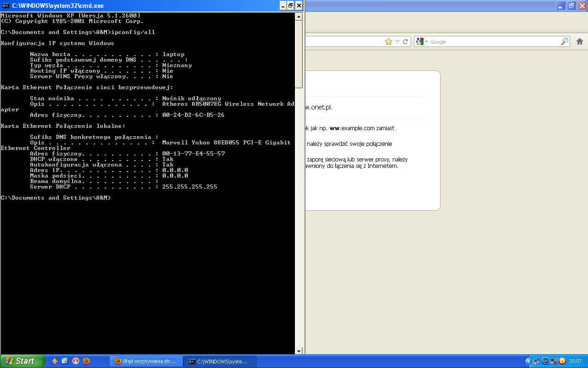
Task: Click the 'ipconfig/all' command text
Action: (x=133, y=32)
